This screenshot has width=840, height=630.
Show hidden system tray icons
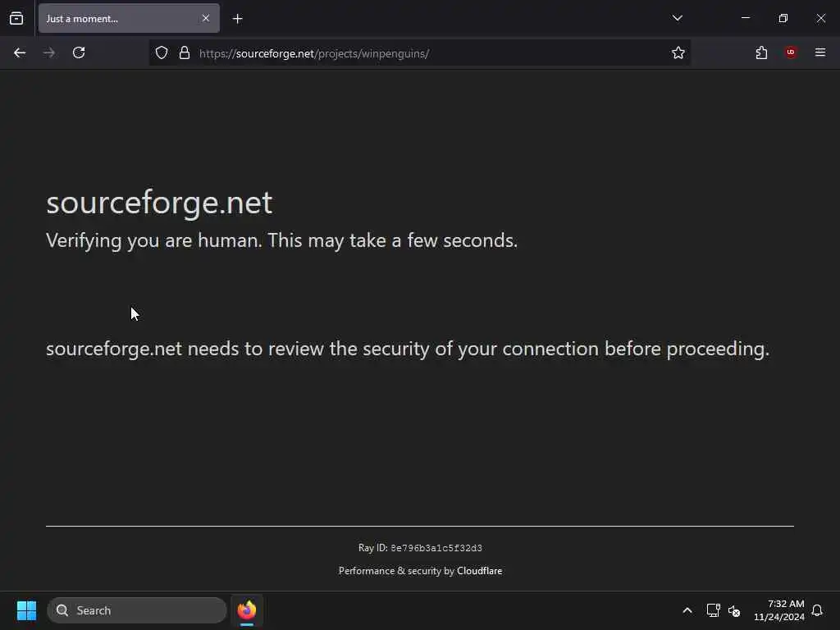[687, 610]
